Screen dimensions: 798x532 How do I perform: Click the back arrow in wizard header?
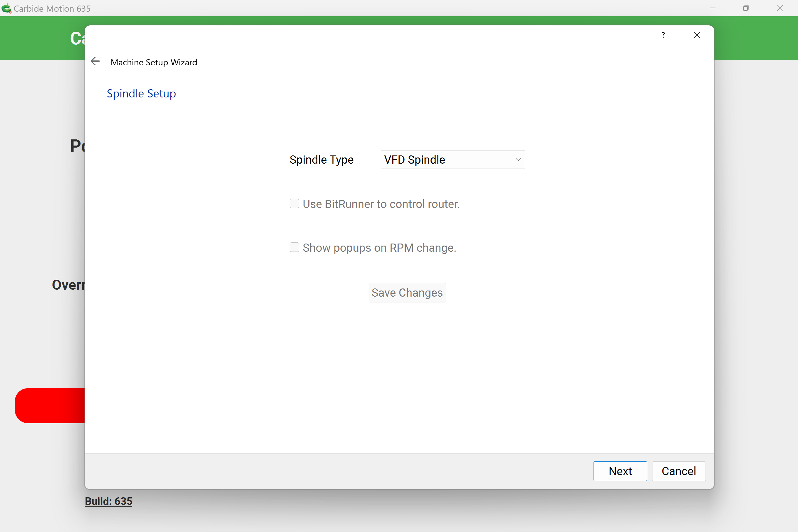pos(95,62)
